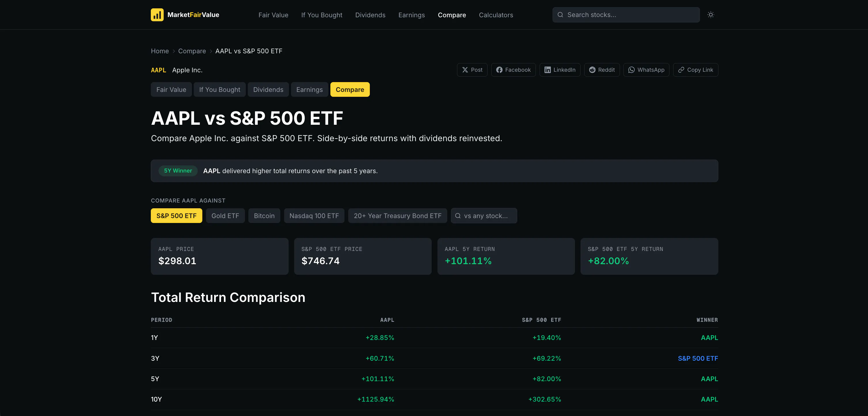Click AAPL 1Y return +28.85%
Image resolution: width=868 pixels, height=416 pixels.
(380, 338)
